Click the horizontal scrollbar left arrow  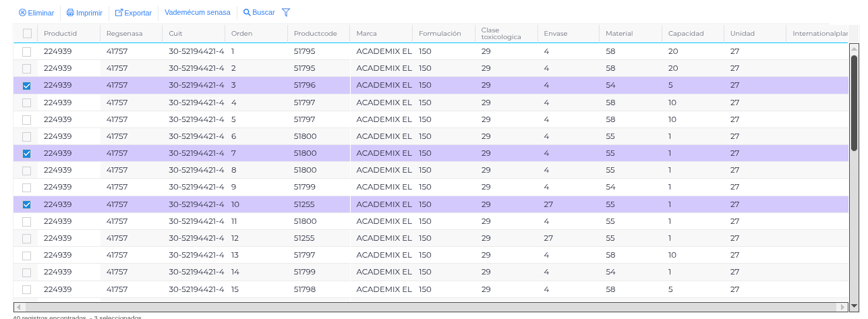(18, 307)
